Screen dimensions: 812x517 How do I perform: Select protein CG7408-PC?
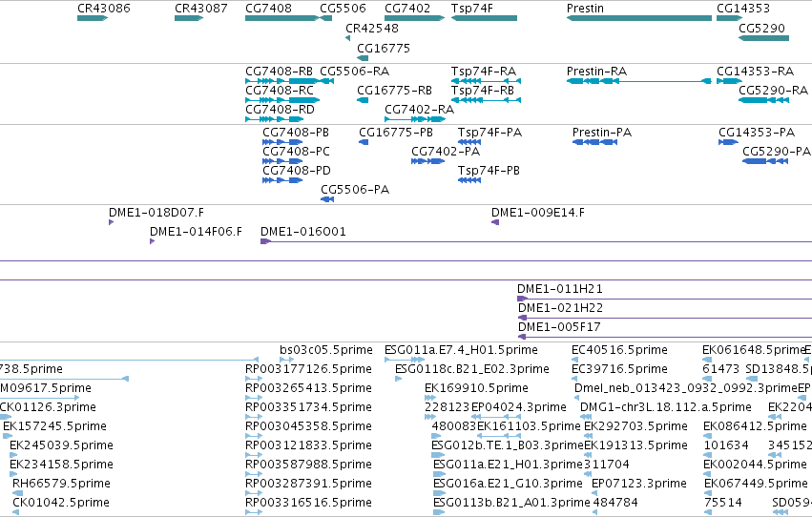282,161
